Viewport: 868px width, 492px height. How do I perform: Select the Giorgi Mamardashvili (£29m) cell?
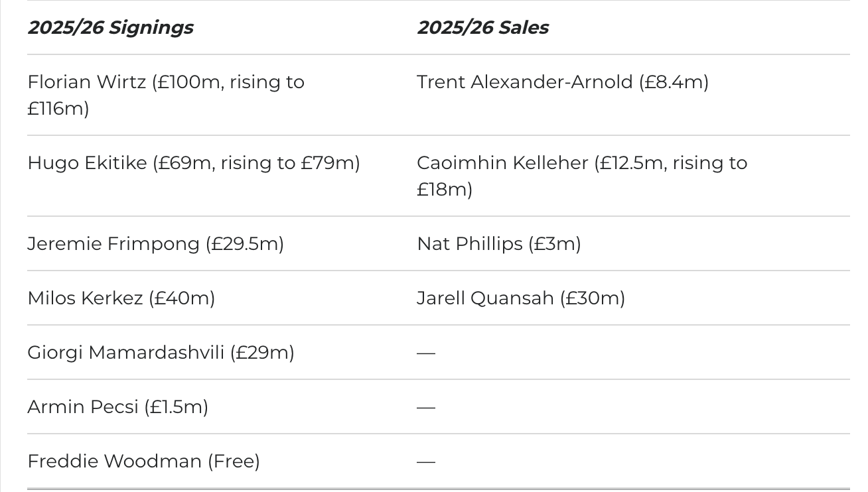click(161, 353)
